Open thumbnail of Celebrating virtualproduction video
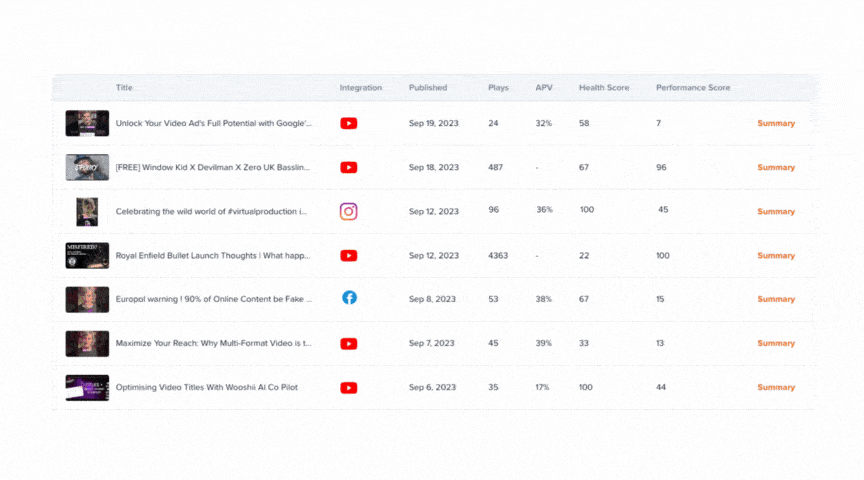 pos(87,212)
